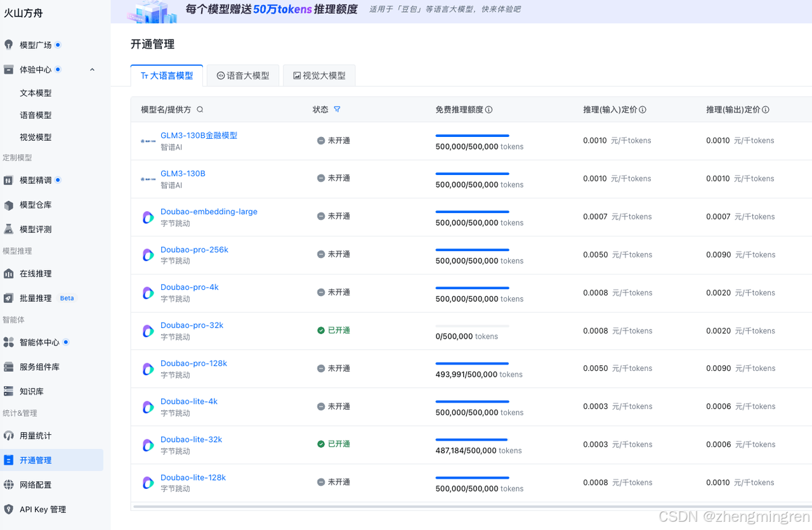Click the 模型精调 sidebar icon

pos(8,180)
